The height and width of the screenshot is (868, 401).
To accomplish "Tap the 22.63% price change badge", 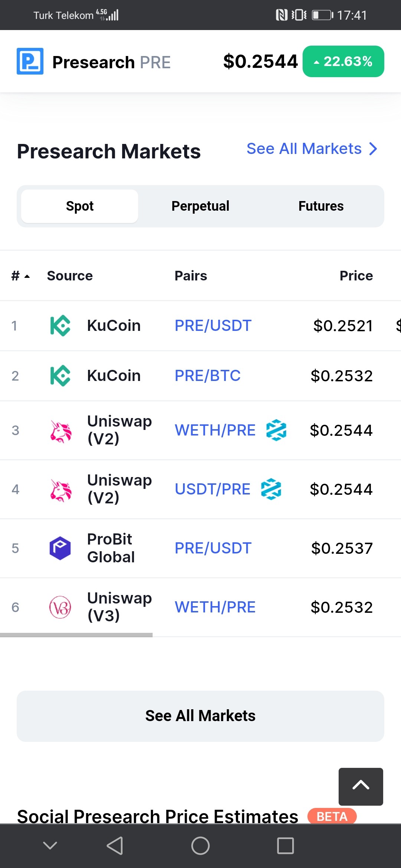I will pos(343,62).
